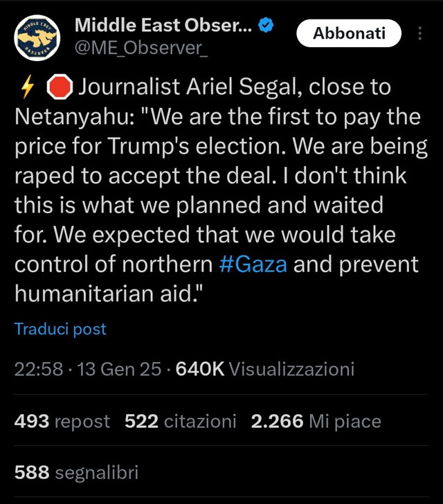Open the #Gaza hashtag link
443x504 pixels.
pos(253,264)
